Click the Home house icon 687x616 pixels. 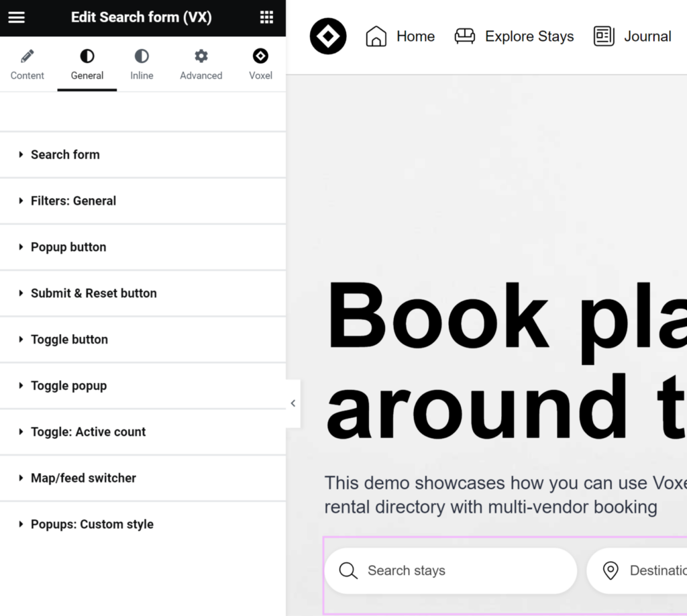(x=376, y=36)
